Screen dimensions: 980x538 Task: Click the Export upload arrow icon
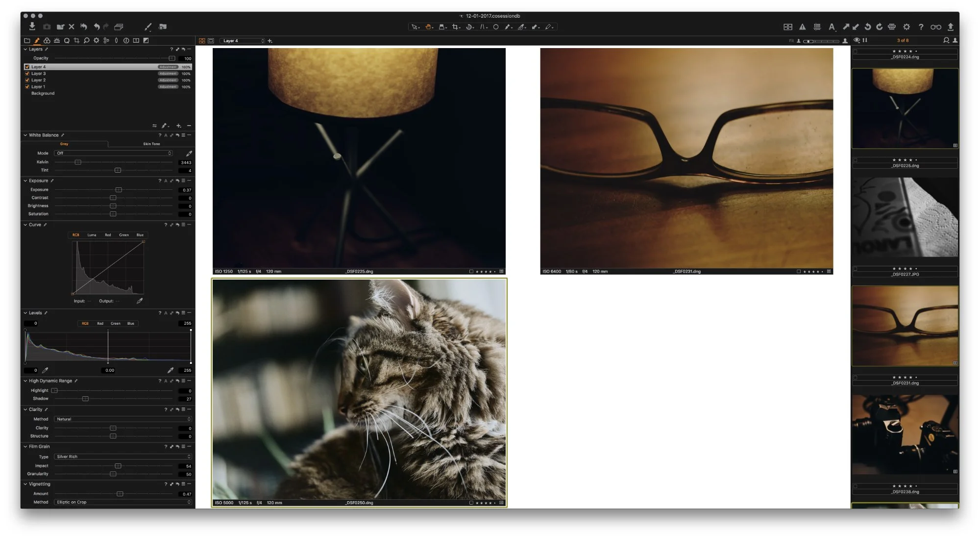pyautogui.click(x=951, y=27)
